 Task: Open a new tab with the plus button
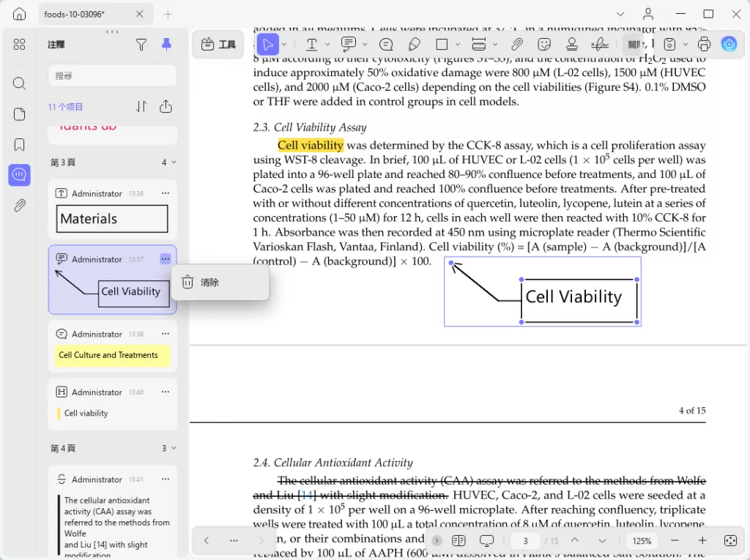(168, 15)
